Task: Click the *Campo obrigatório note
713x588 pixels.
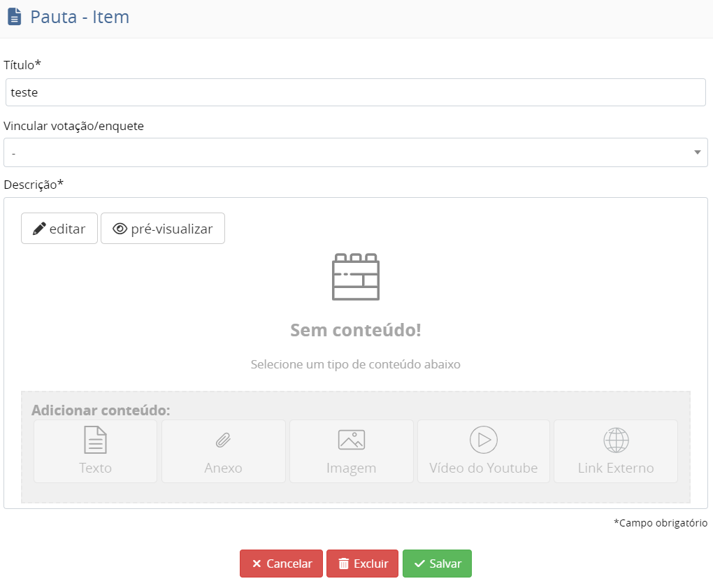Action: coord(661,523)
